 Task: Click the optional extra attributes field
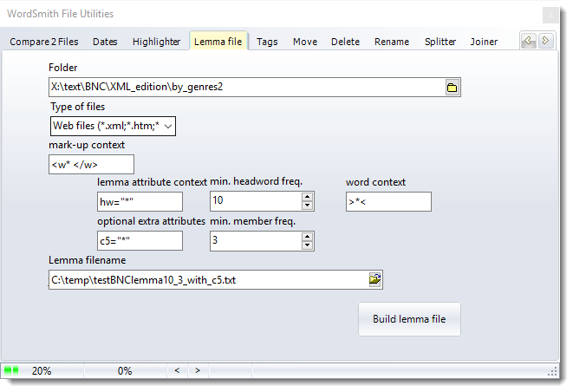(140, 240)
